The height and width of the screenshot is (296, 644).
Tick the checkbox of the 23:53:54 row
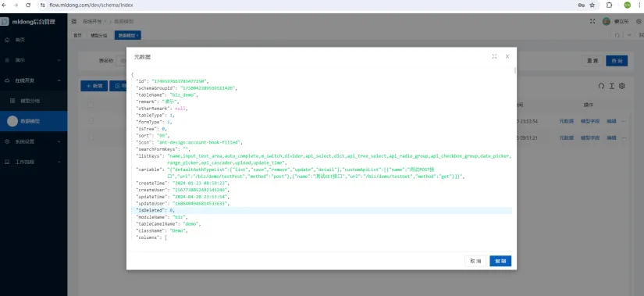point(91,121)
